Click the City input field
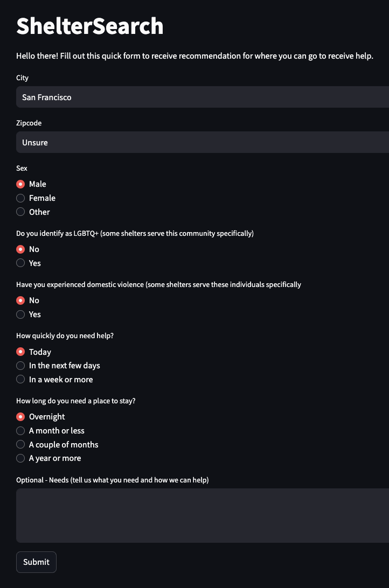The image size is (389, 588). (x=202, y=97)
